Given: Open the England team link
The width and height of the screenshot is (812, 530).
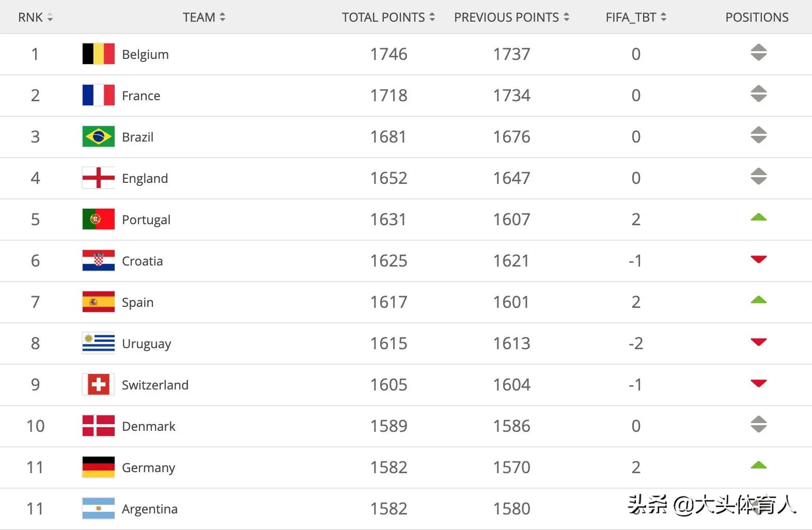Looking at the screenshot, I should (x=145, y=178).
